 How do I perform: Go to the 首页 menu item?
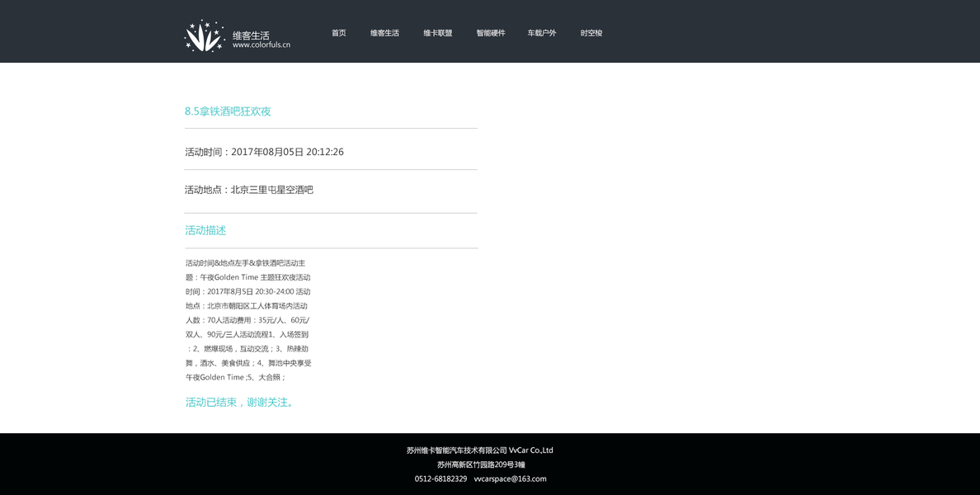(x=339, y=33)
